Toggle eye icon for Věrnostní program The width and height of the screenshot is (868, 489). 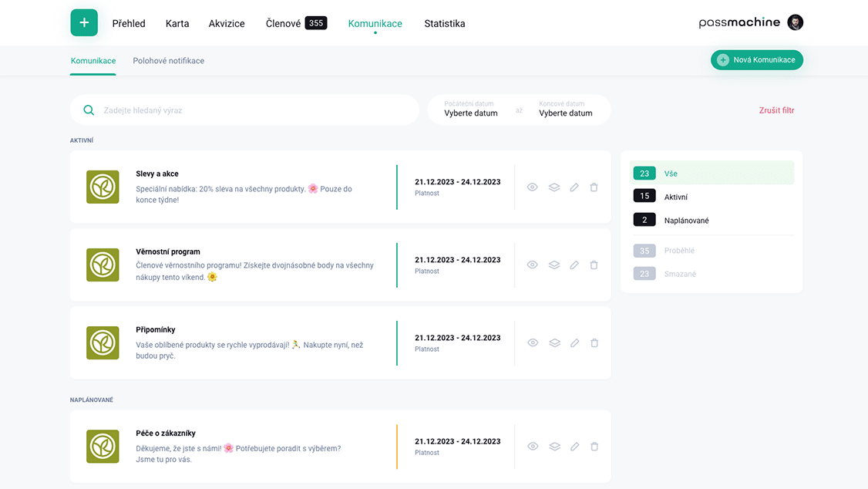click(x=532, y=265)
